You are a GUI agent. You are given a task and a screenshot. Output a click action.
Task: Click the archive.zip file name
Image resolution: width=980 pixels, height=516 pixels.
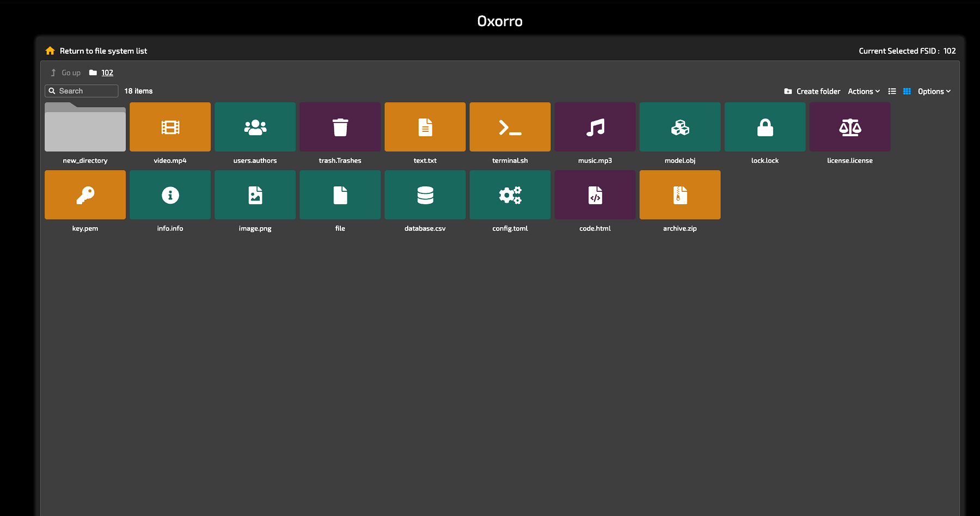click(x=679, y=229)
